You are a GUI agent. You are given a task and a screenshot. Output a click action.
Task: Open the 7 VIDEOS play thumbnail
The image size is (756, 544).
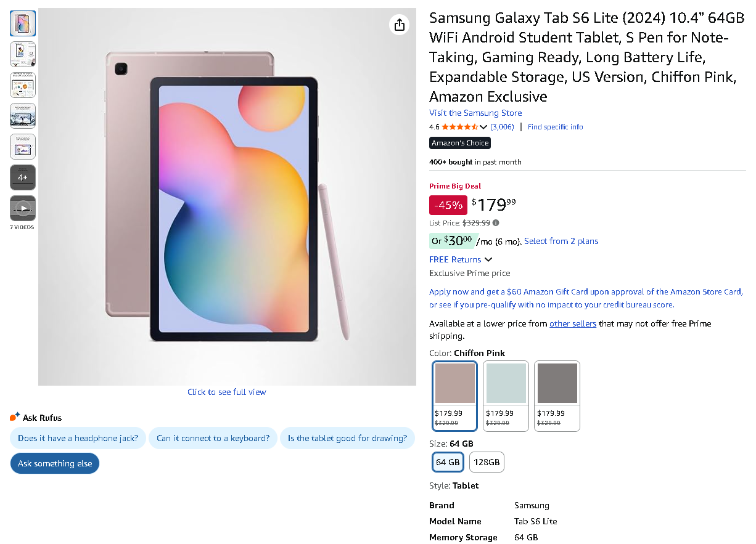point(22,208)
